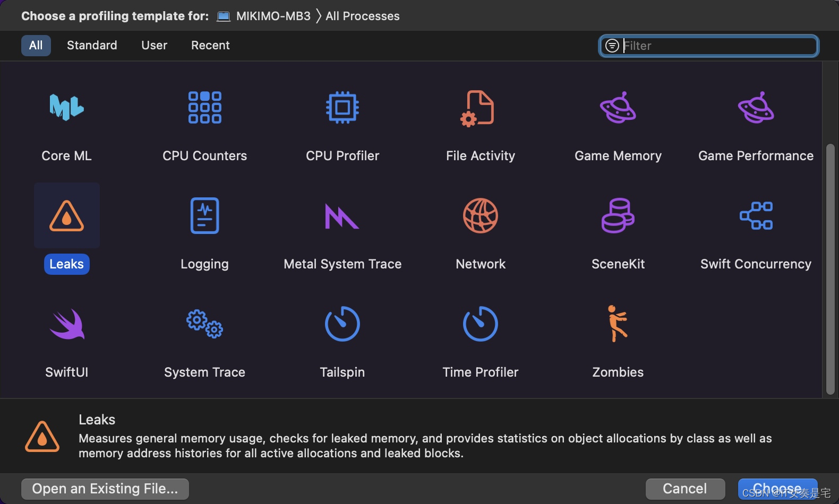
Task: Select the Swift Concurrency icon
Action: point(756,215)
